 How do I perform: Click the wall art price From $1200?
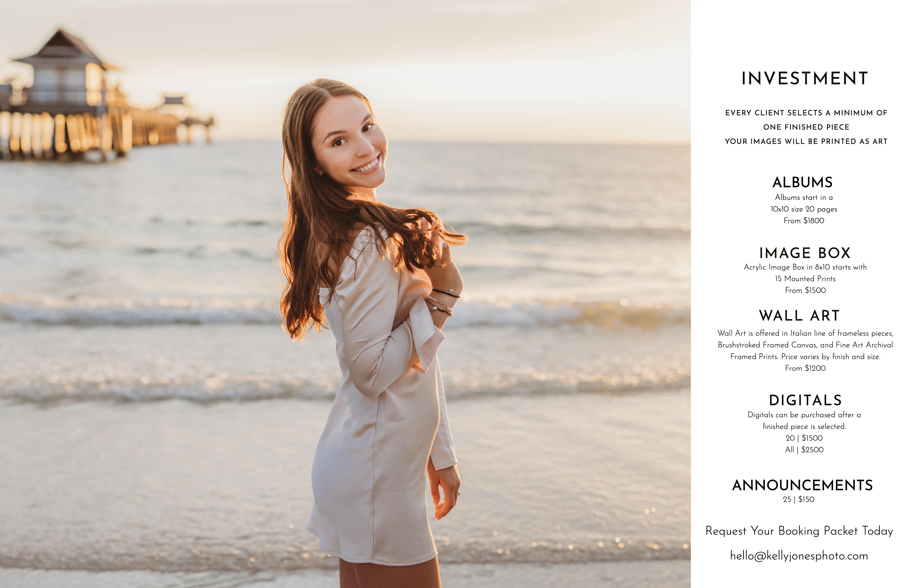tap(805, 368)
